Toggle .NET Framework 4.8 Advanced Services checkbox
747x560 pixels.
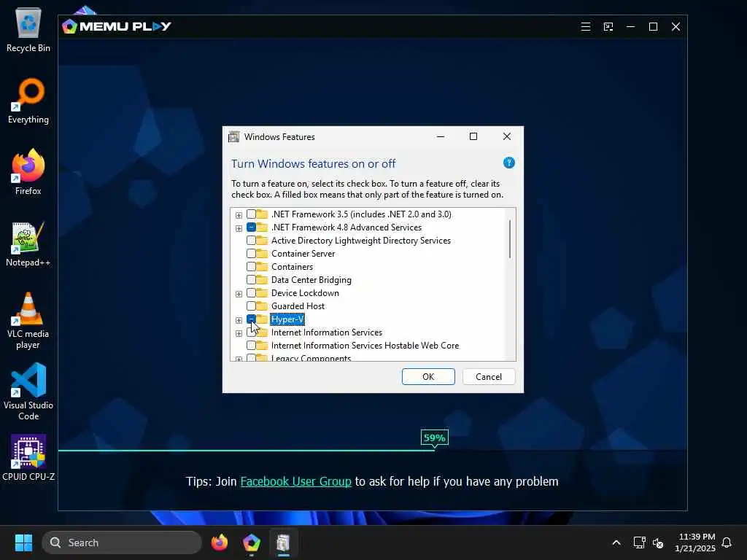tap(251, 227)
